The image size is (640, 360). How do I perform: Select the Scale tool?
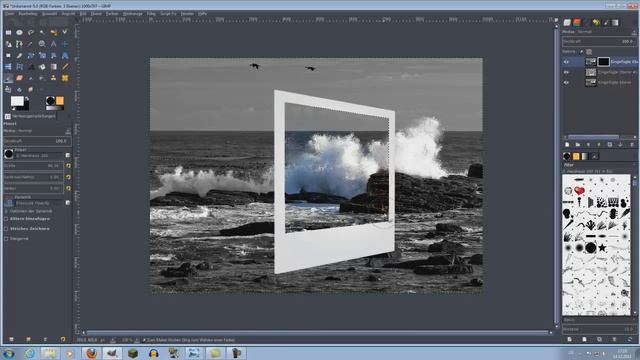click(42, 55)
